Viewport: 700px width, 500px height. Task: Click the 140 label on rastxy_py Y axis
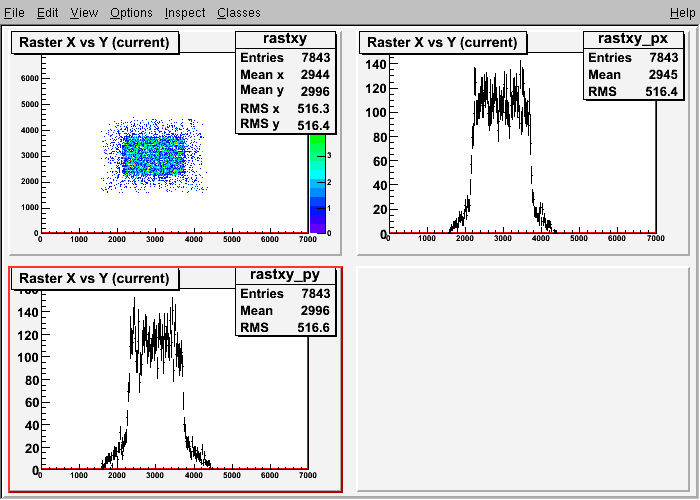28,312
